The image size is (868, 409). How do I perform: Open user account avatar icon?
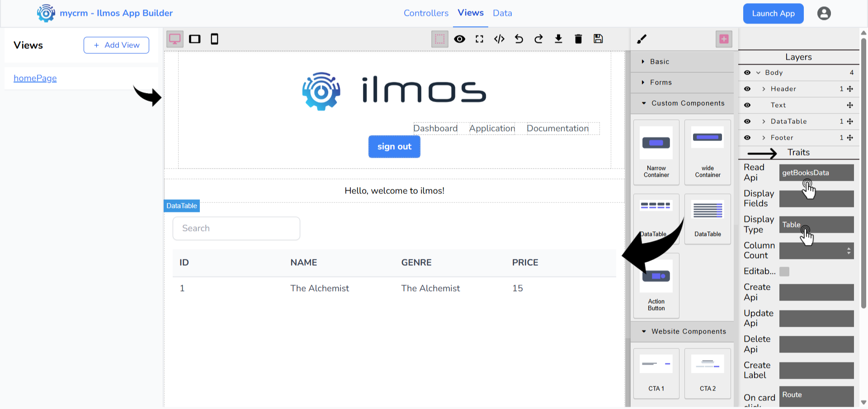[824, 14]
